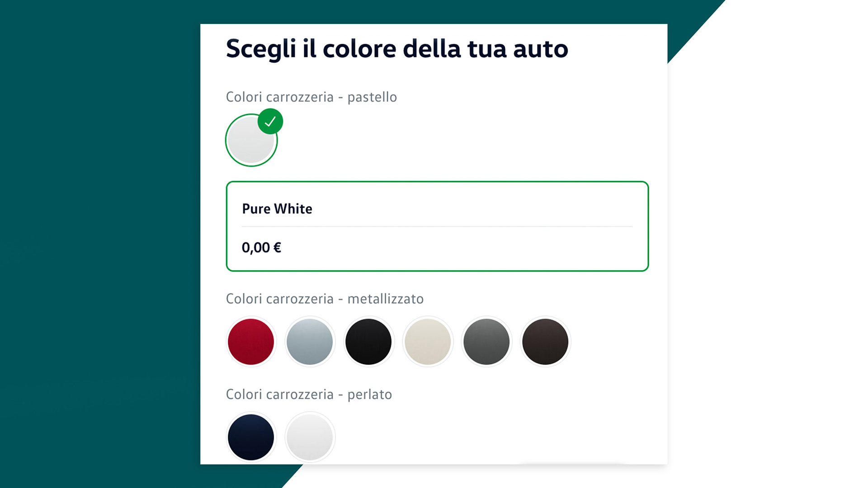Image resolution: width=868 pixels, height=488 pixels.
Task: Click the 0,00 € price text
Action: coord(261,248)
